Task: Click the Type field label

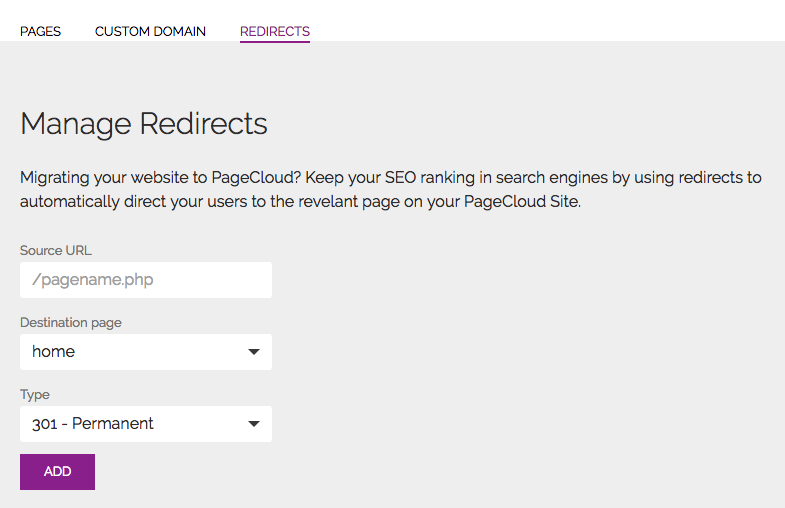Action: pos(35,394)
